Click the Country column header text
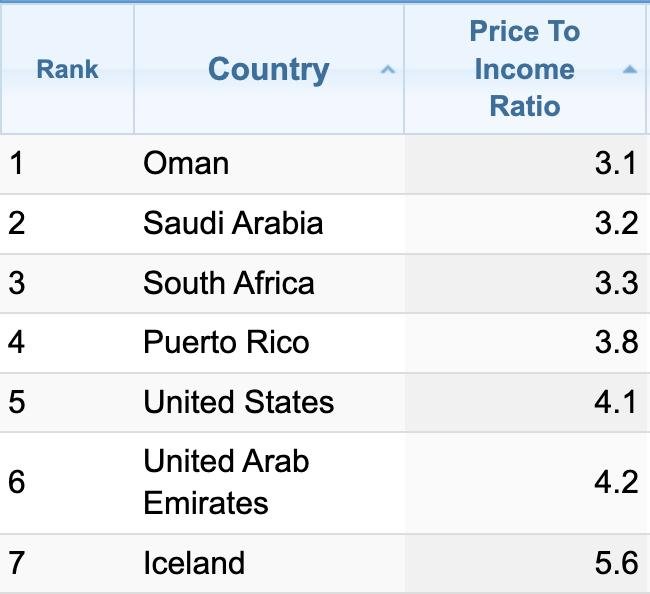The height and width of the screenshot is (594, 650). click(x=268, y=70)
